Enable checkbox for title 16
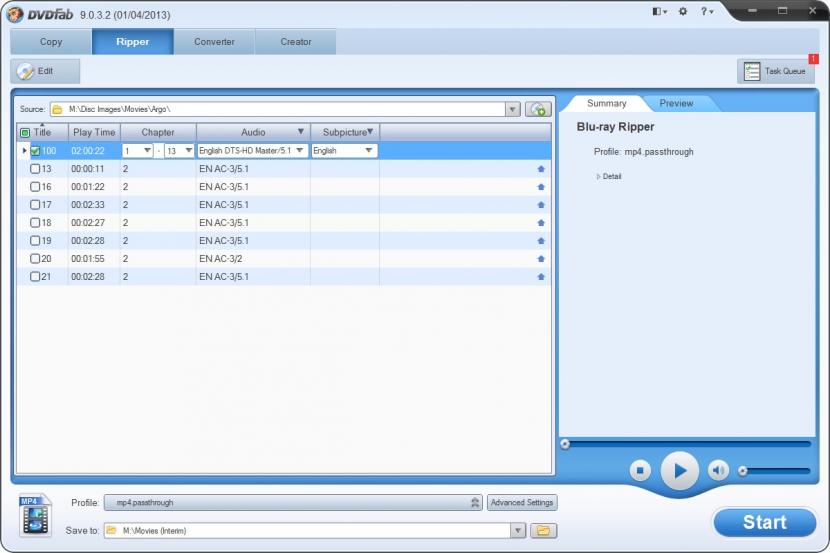Image resolution: width=830 pixels, height=553 pixels. click(x=35, y=187)
